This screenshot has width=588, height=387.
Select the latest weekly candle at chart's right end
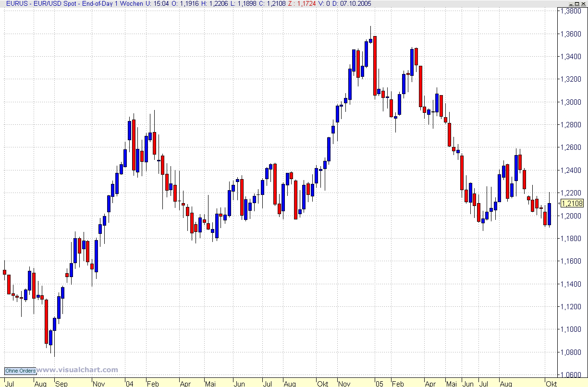[549, 209]
